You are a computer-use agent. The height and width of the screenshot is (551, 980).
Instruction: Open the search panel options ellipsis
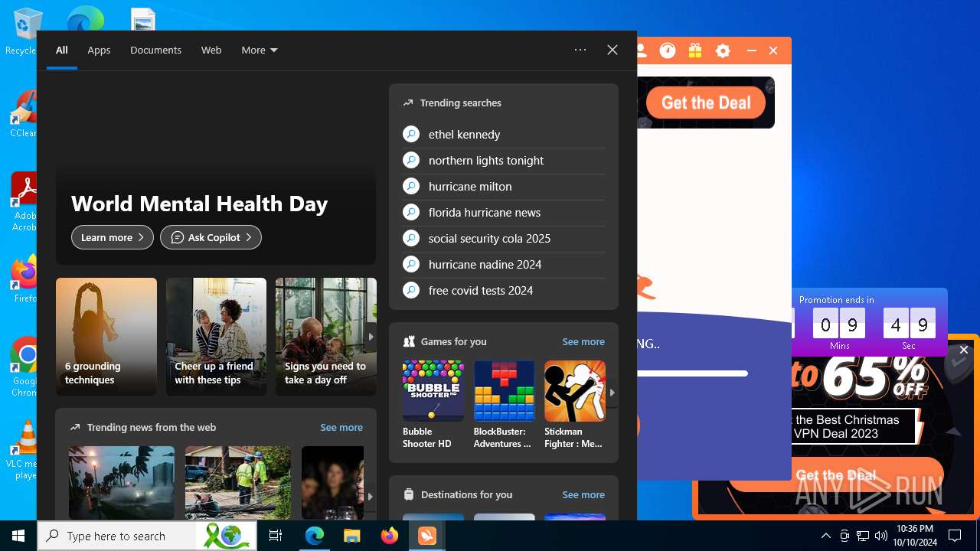point(580,50)
